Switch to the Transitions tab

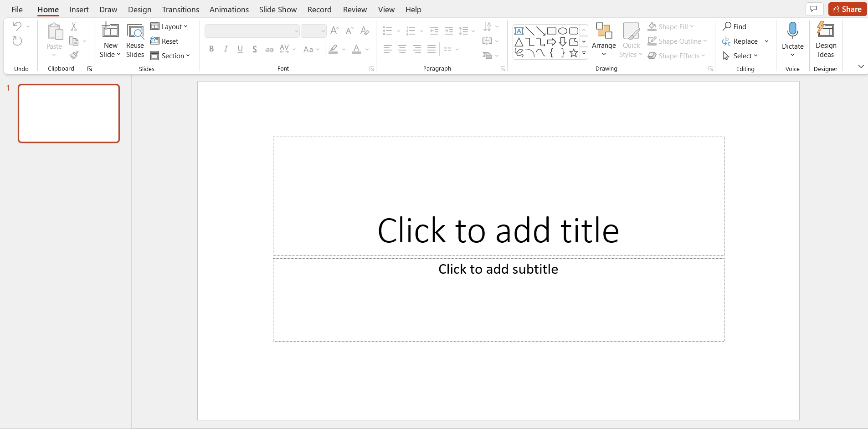pos(180,10)
